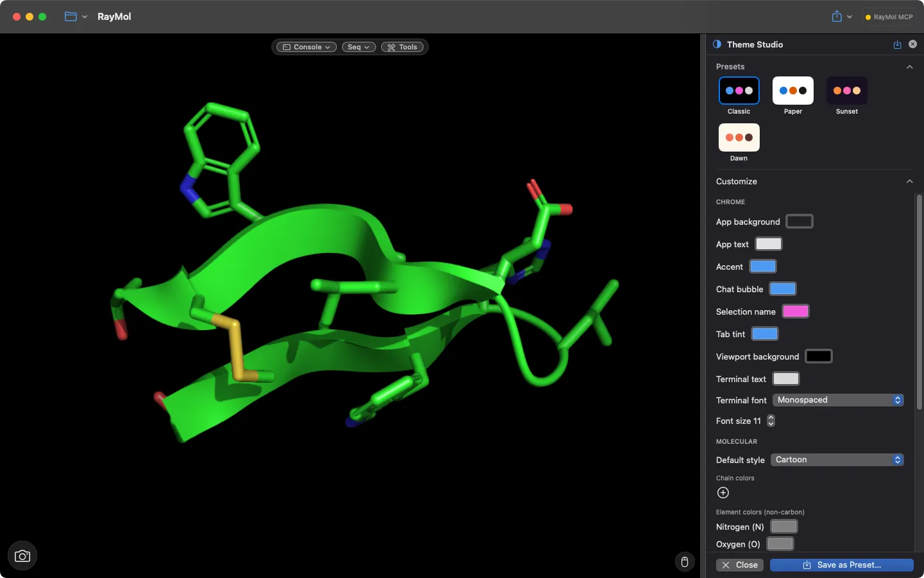924x578 pixels.
Task: Add a chain color with plus icon
Action: coord(723,493)
